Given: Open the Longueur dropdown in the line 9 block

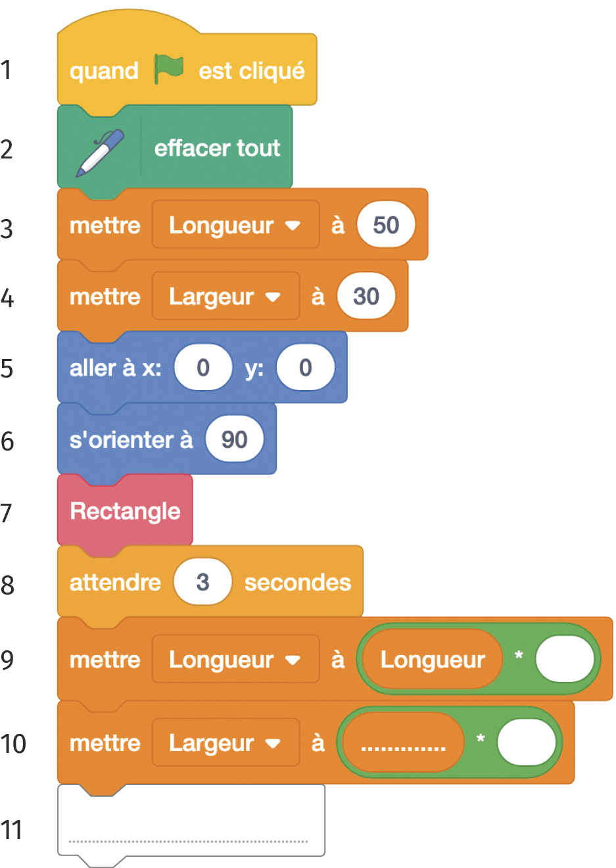Looking at the screenshot, I should point(235,659).
